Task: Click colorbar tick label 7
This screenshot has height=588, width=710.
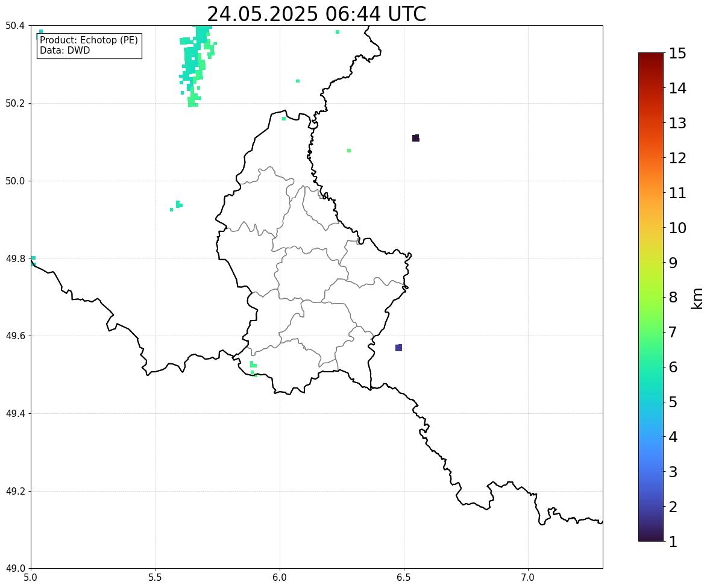Action: pos(673,332)
